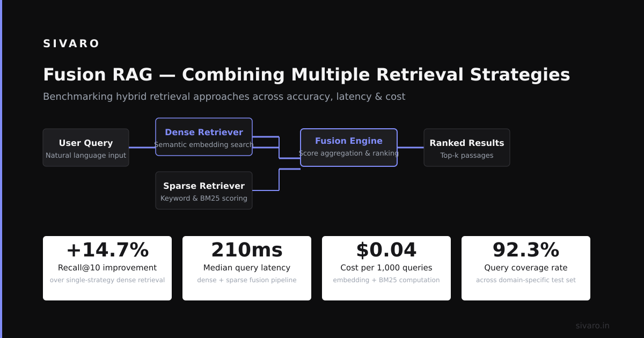Click the SIVARO brand logo text
The height and width of the screenshot is (338, 644).
click(71, 43)
